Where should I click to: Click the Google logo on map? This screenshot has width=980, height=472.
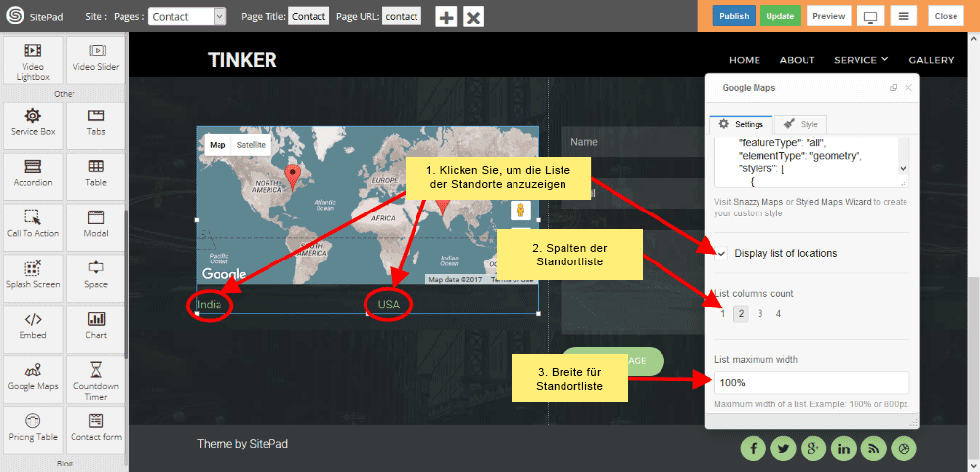(x=223, y=274)
